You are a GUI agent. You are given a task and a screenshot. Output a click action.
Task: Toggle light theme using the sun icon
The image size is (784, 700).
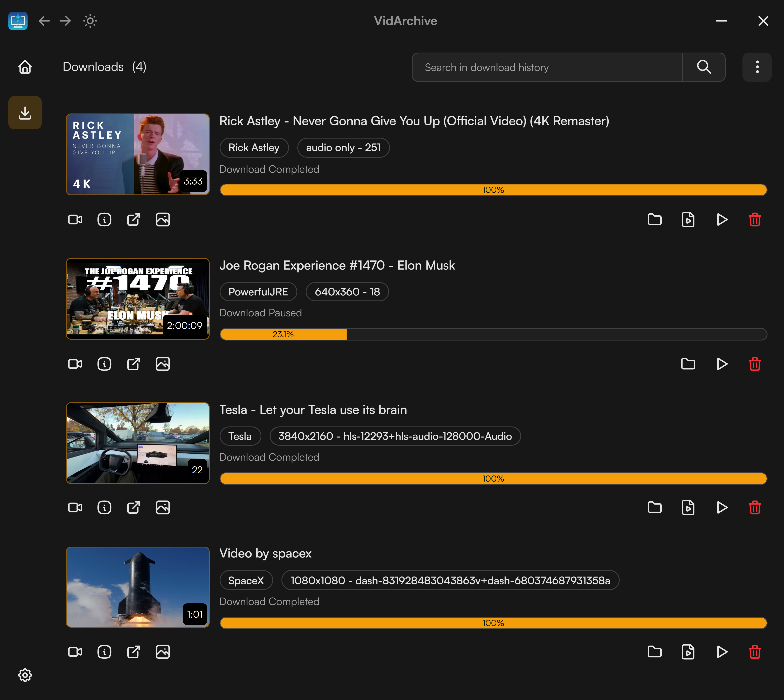point(90,21)
